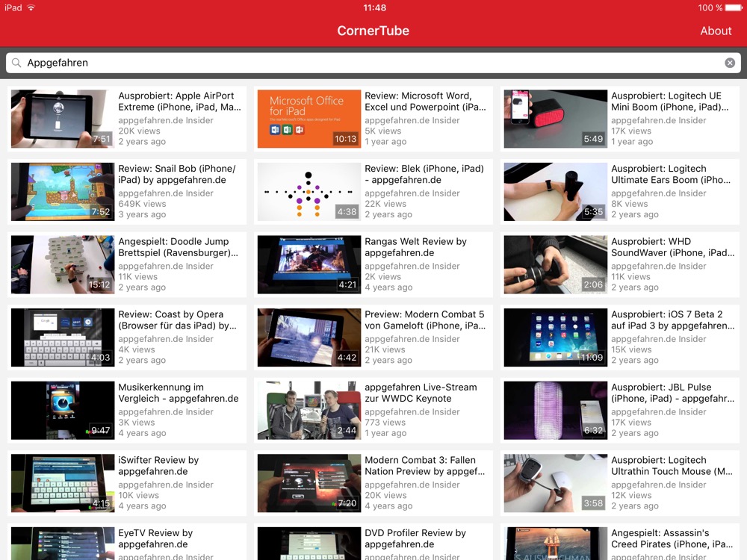Tap the Doodle Jump Brettspiel title
Image resolution: width=747 pixels, height=560 pixels.
[x=179, y=247]
